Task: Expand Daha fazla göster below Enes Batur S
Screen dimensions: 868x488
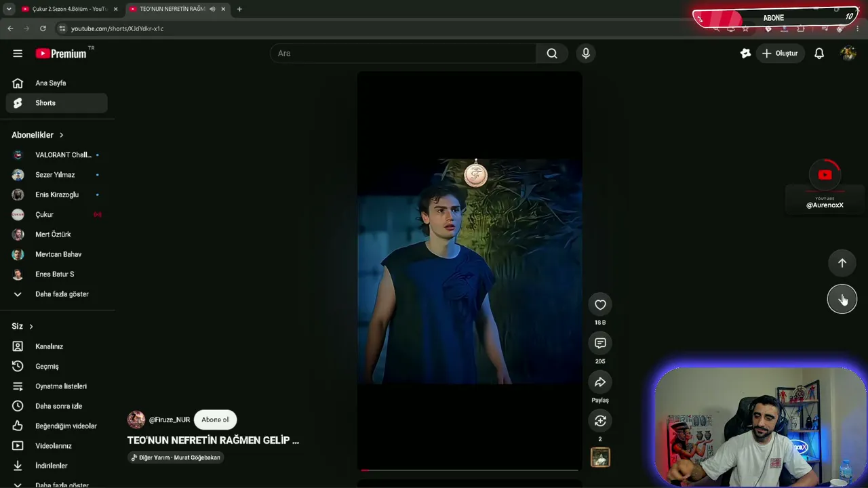Action: click(57, 294)
